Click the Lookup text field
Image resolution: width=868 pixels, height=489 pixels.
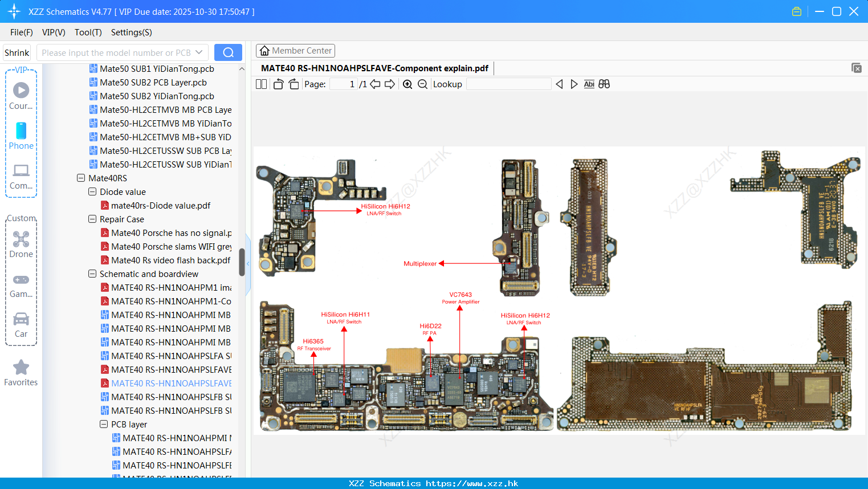508,84
